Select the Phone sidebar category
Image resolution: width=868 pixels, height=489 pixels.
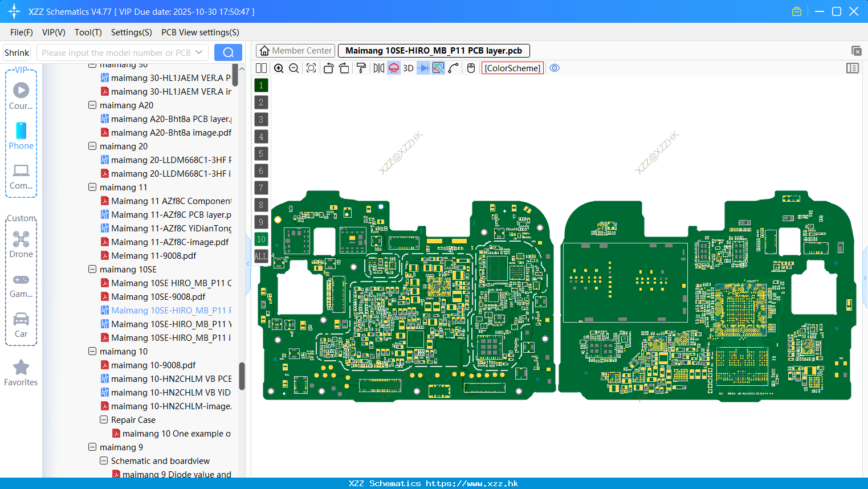click(21, 136)
